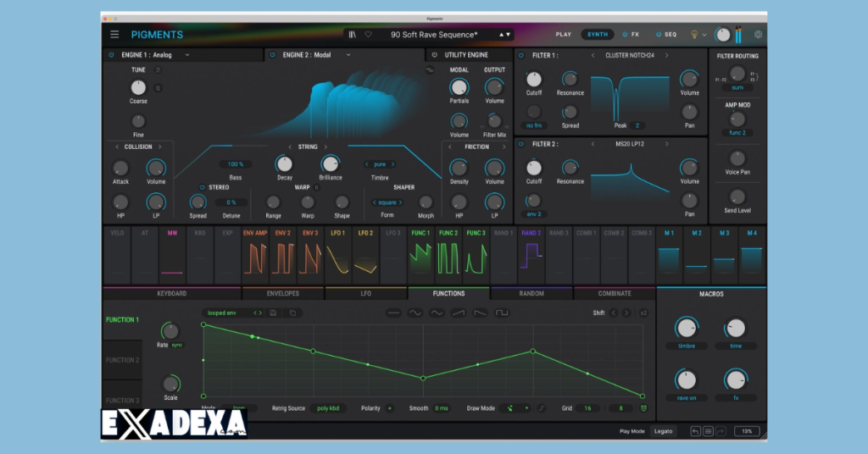Shift the function left with arrow
This screenshot has width=868, height=454.
614,313
